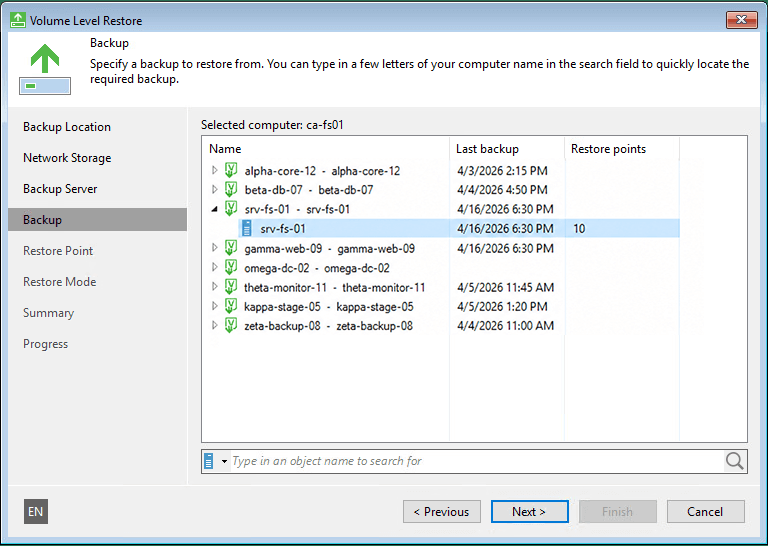Go to the Network Storage step

click(67, 158)
